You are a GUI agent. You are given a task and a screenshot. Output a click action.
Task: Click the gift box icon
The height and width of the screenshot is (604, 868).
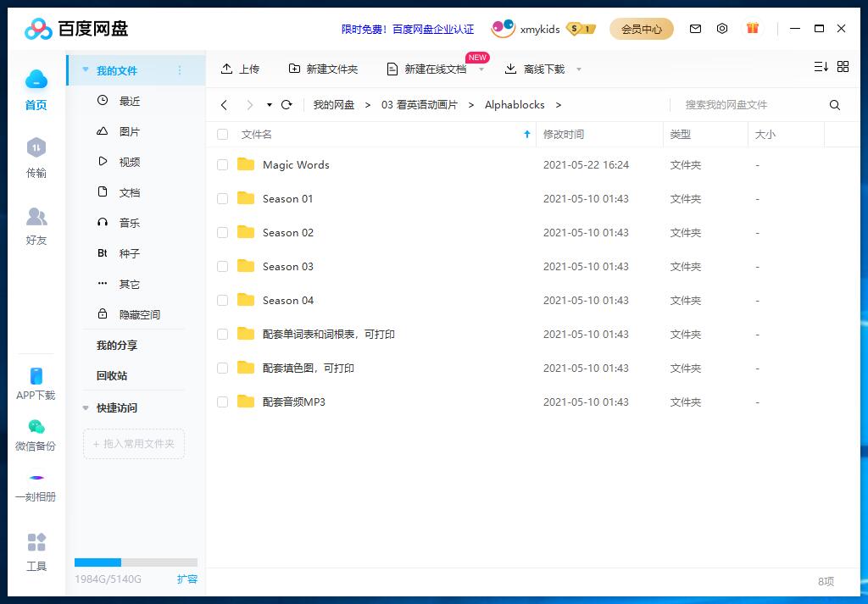point(753,28)
